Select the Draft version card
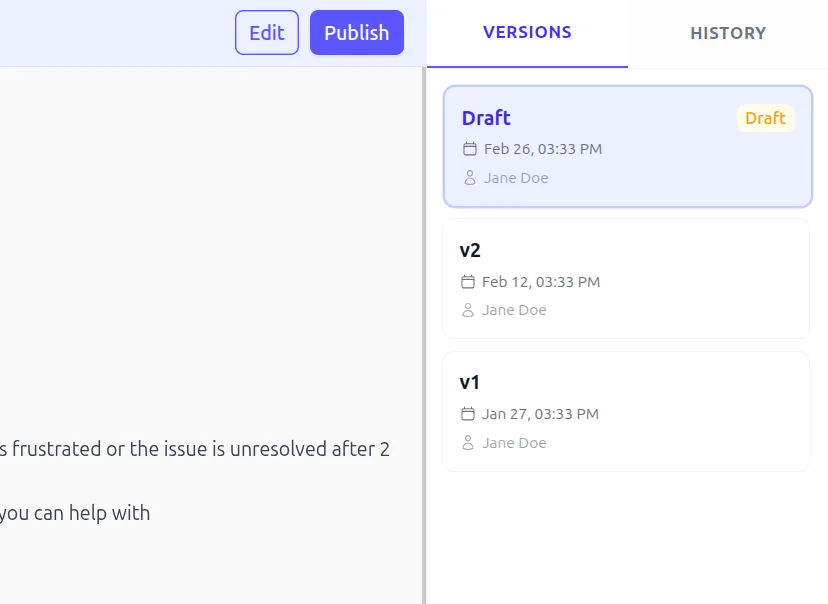Image resolution: width=828 pixels, height=604 pixels. [x=627, y=146]
